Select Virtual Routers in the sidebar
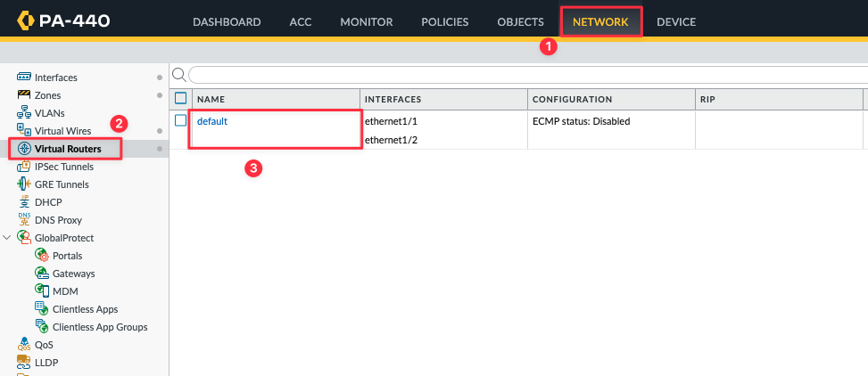868x376 pixels. [68, 149]
